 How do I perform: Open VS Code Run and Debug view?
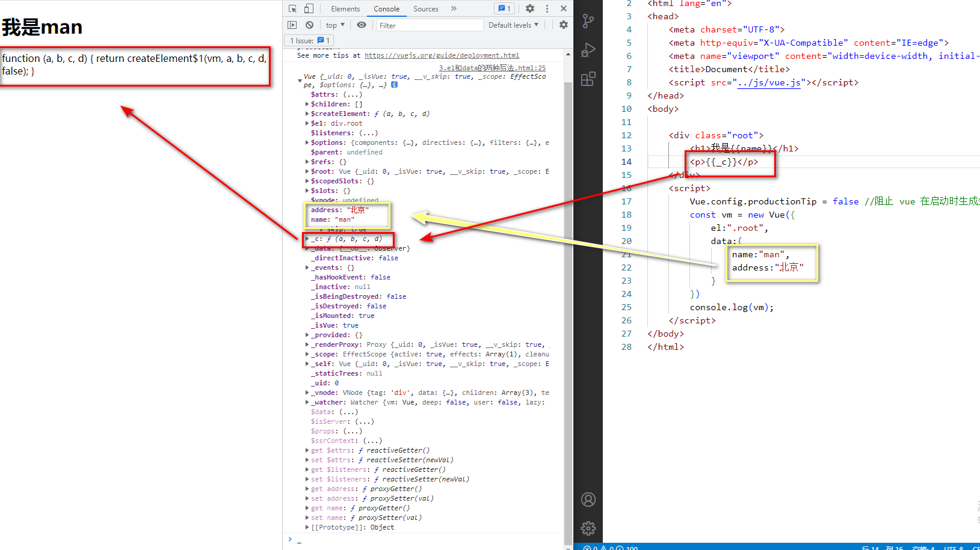point(588,50)
